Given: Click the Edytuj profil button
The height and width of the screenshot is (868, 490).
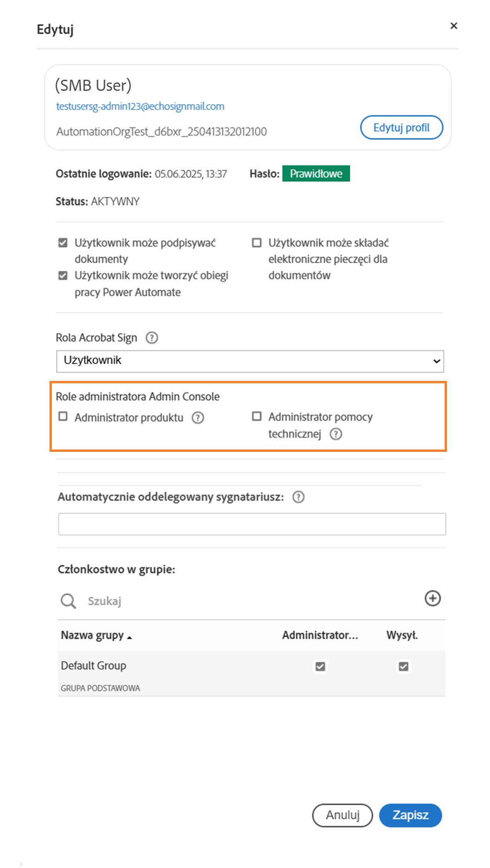Looking at the screenshot, I should 402,127.
